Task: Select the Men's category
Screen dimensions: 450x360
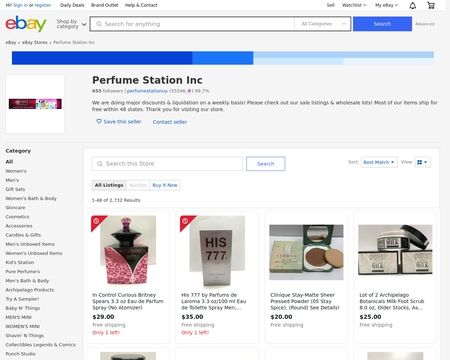Action: pyautogui.click(x=12, y=180)
